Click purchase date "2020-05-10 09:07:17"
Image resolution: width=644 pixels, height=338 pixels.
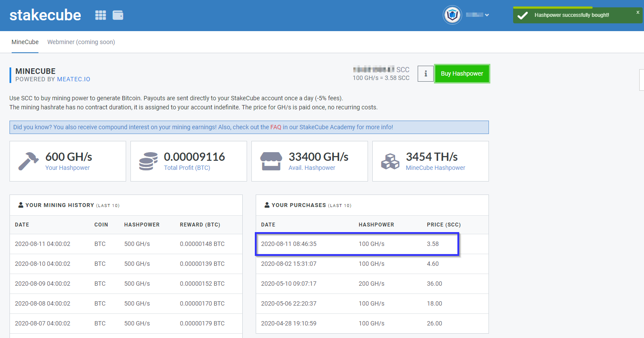(289, 284)
